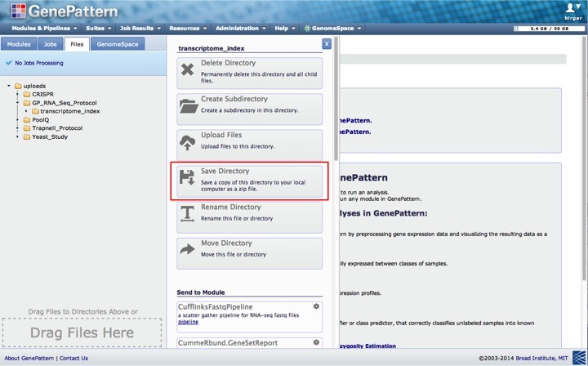Viewport: 588px width, 366px height.
Task: Click the Rename Directory T icon
Action: 187,214
